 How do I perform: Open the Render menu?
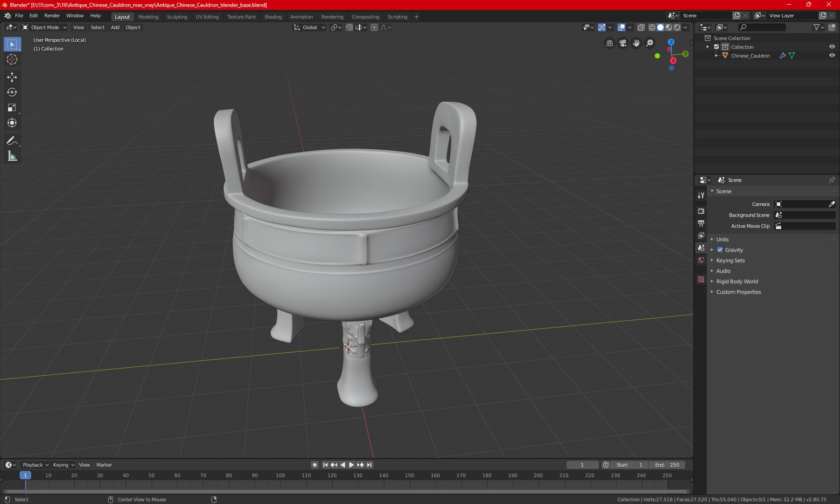(x=52, y=16)
